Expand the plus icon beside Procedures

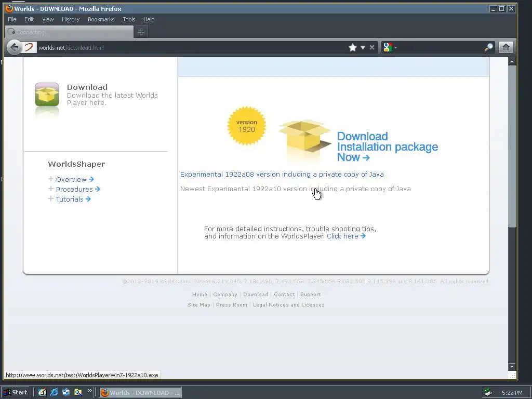point(51,189)
